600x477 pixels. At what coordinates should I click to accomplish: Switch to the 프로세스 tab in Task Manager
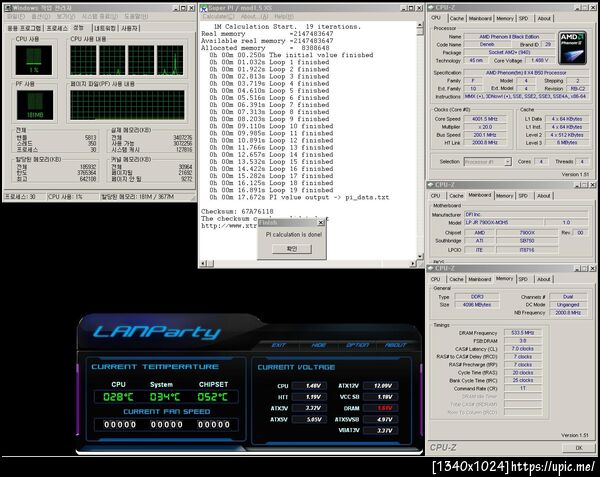(57, 28)
